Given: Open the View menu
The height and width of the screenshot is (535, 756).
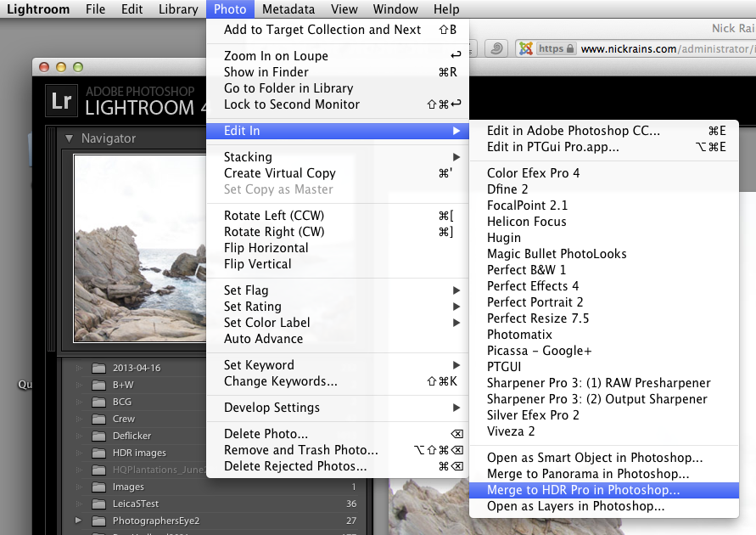Looking at the screenshot, I should (344, 9).
